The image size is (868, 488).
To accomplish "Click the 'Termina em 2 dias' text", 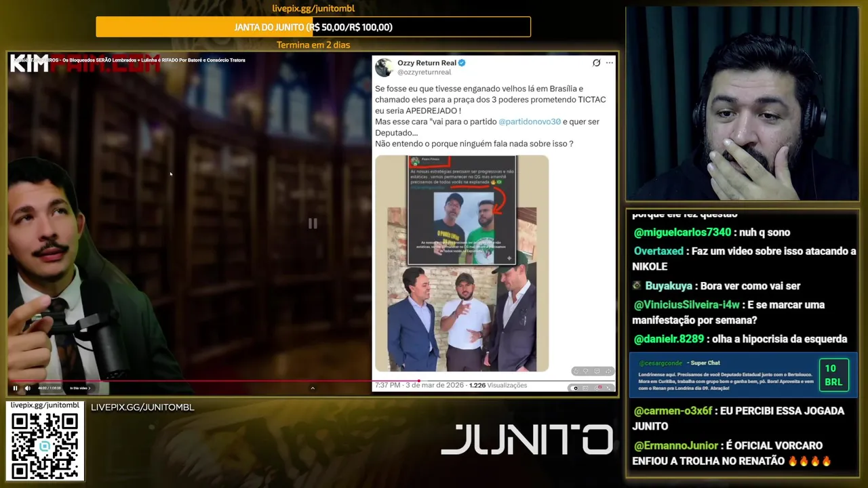I will point(313,45).
